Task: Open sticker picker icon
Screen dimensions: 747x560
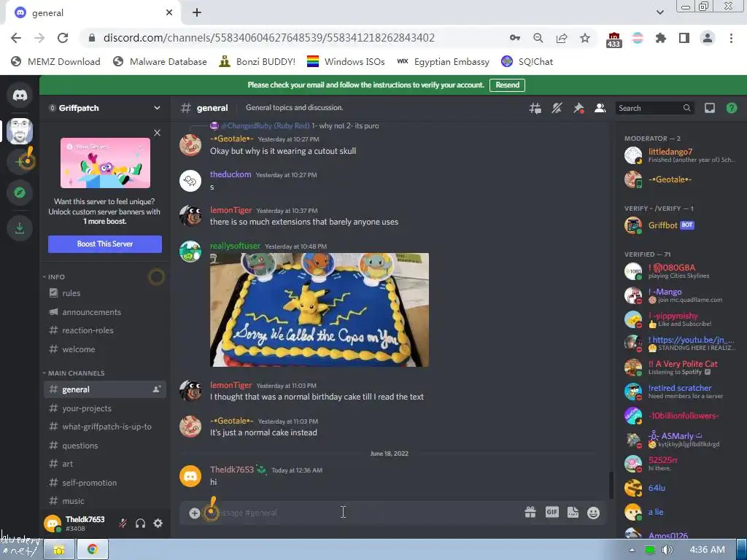Action: point(573,513)
